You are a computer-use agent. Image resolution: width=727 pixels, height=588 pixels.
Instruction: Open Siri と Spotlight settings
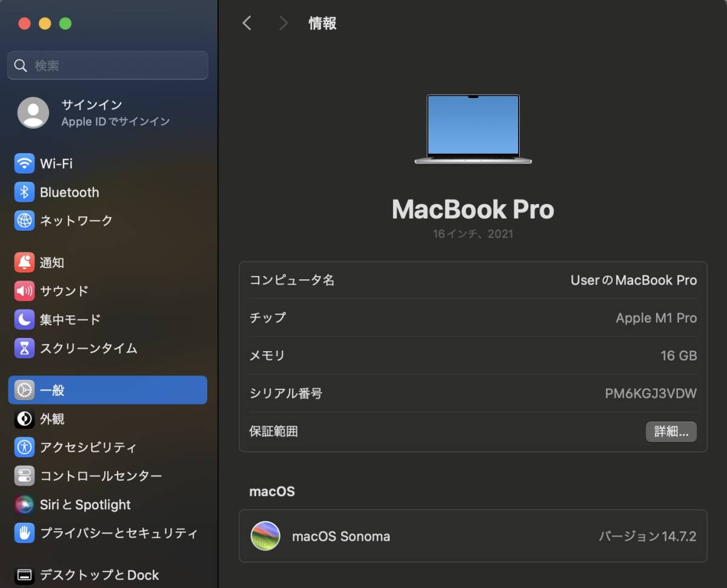coord(107,504)
